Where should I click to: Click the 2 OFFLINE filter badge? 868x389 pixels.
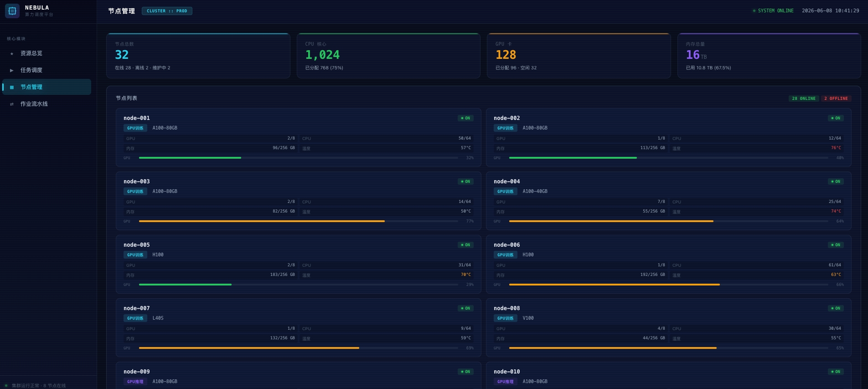tap(836, 99)
